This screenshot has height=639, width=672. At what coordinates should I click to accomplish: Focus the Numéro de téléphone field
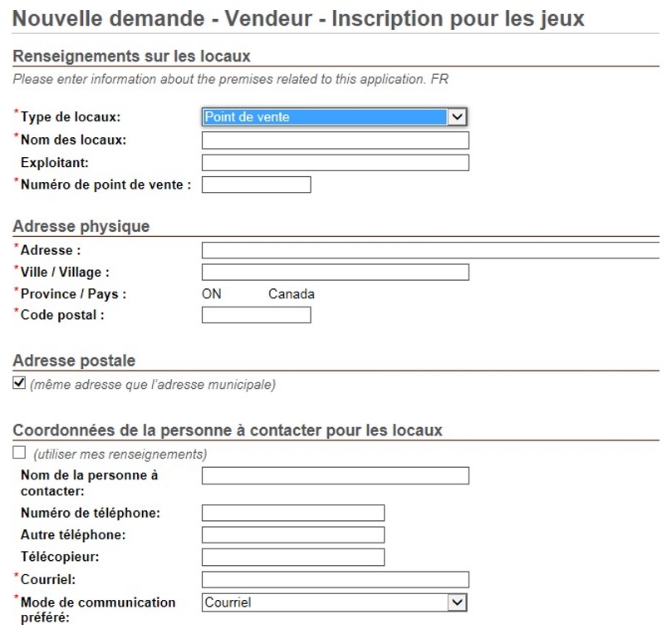tap(293, 513)
